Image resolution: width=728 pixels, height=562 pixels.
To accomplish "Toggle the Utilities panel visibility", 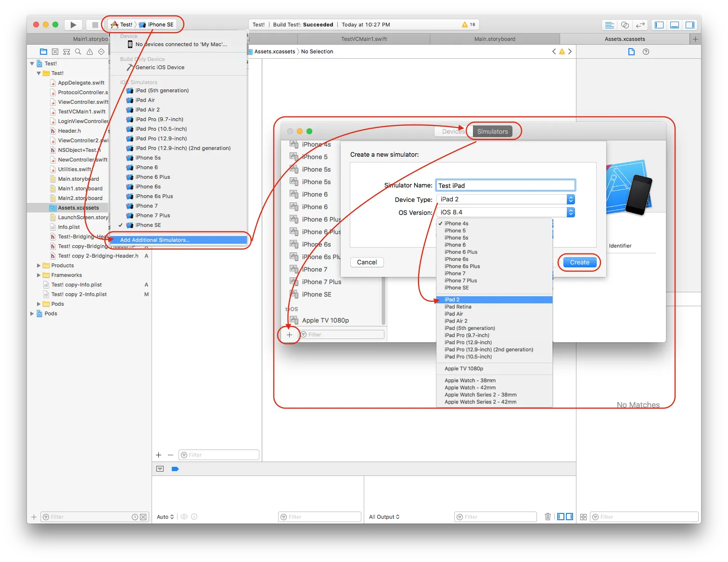I will (x=690, y=25).
